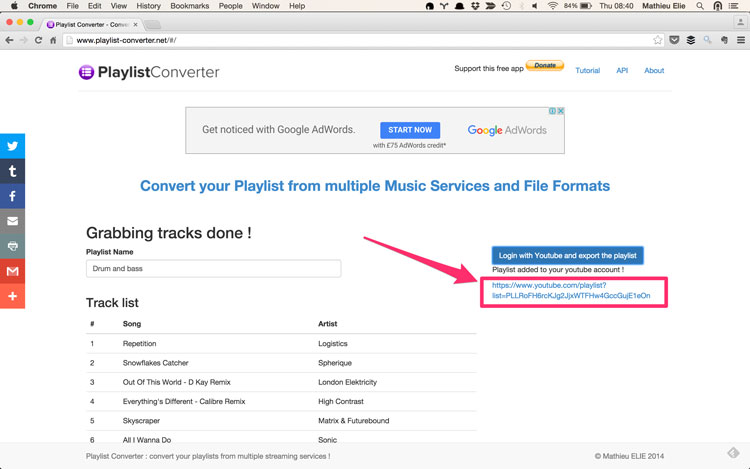This screenshot has height=469, width=750.
Task: Open a new tab button
Action: 153,24
